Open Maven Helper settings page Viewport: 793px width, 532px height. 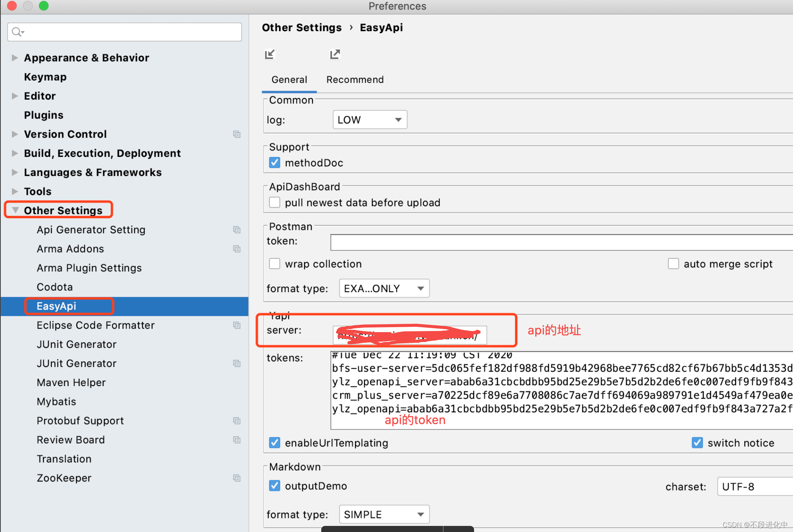(71, 383)
